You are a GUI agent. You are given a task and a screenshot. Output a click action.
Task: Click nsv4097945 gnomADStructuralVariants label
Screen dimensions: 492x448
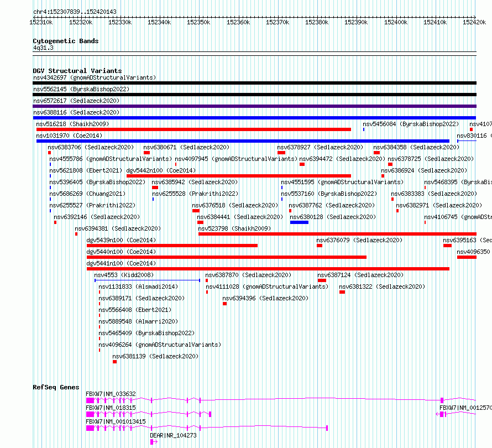pyautogui.click(x=236, y=159)
